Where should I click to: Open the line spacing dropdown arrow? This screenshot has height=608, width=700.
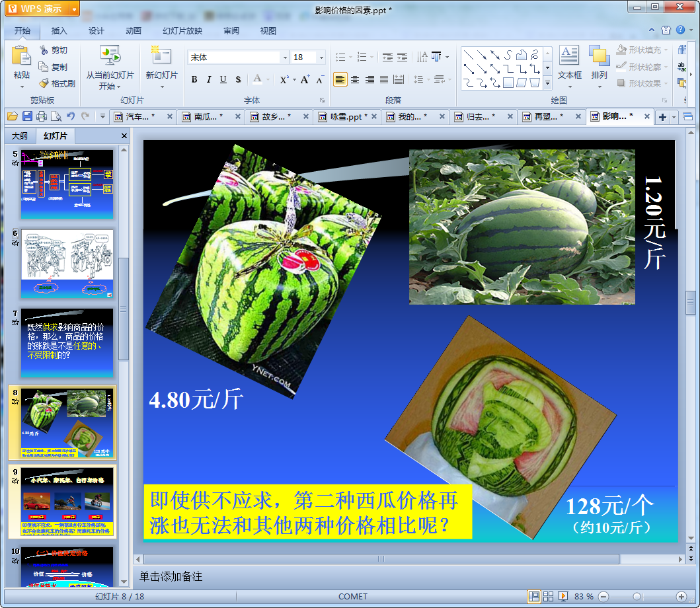coord(428,79)
